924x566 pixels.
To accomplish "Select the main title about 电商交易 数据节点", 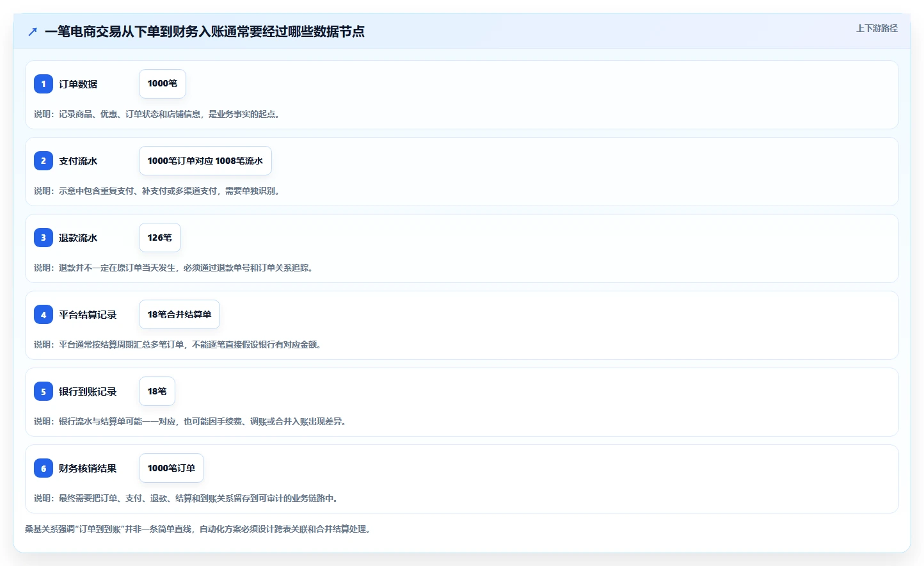I will (x=205, y=31).
